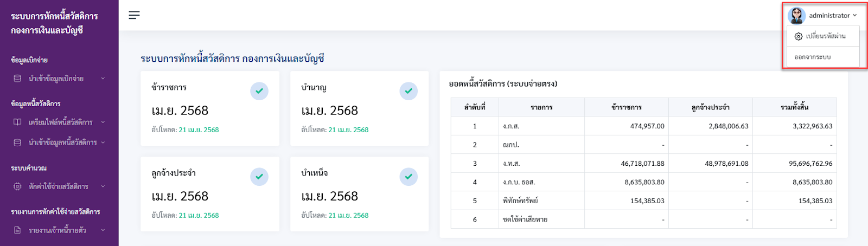Click upload date on บำนาญ card

(x=348, y=130)
